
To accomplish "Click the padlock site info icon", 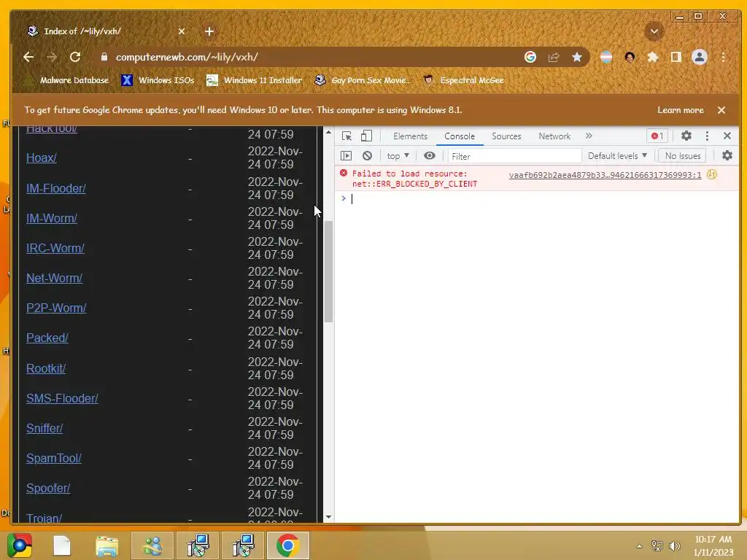I will [x=104, y=57].
